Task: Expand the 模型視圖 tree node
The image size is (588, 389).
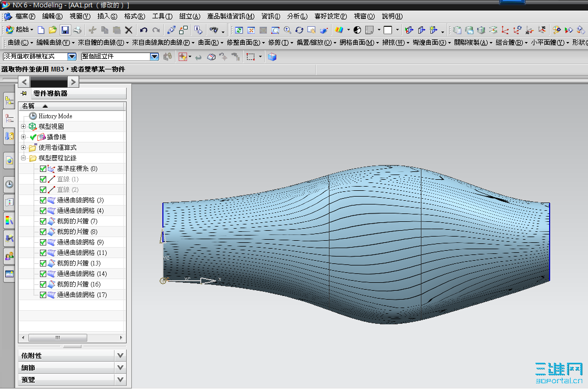Action: pos(23,127)
